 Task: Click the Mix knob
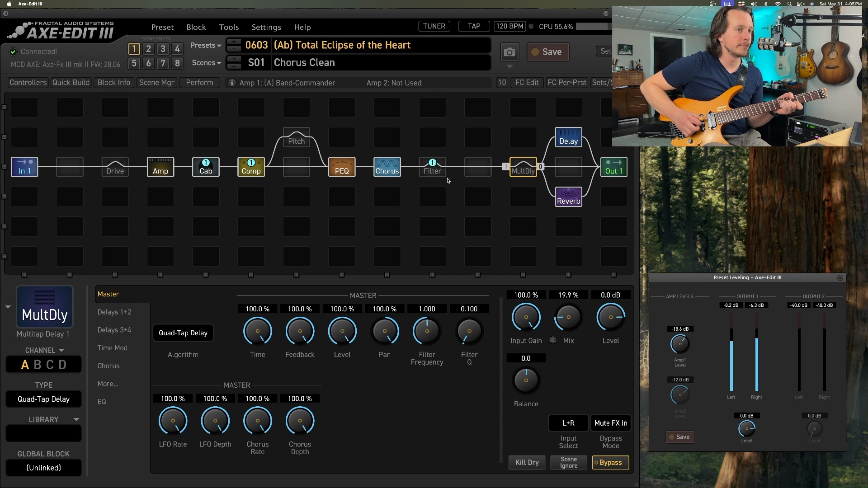click(568, 317)
